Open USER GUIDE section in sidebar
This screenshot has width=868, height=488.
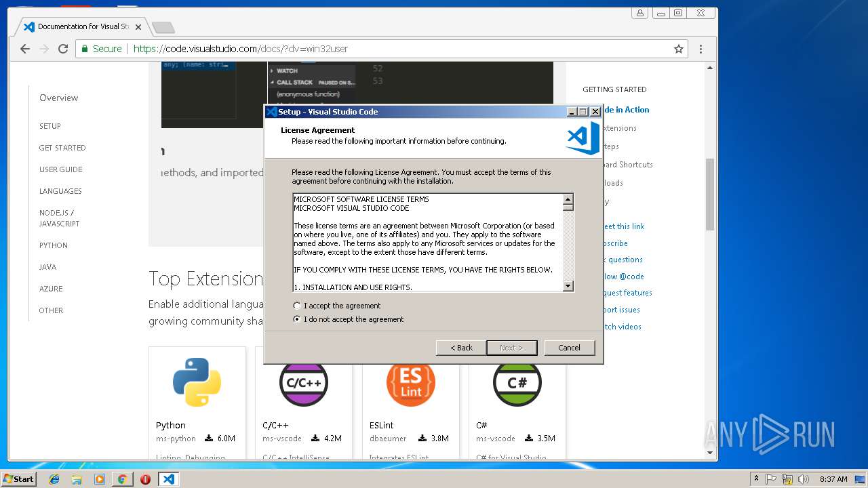[x=60, y=169]
